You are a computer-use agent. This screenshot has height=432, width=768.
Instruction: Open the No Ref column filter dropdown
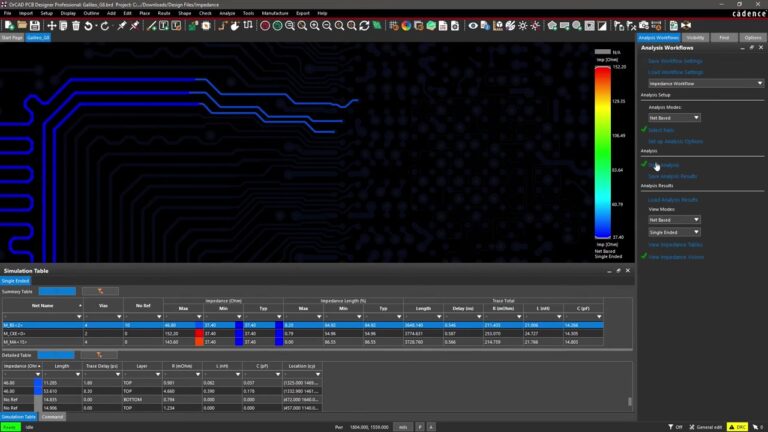159,317
